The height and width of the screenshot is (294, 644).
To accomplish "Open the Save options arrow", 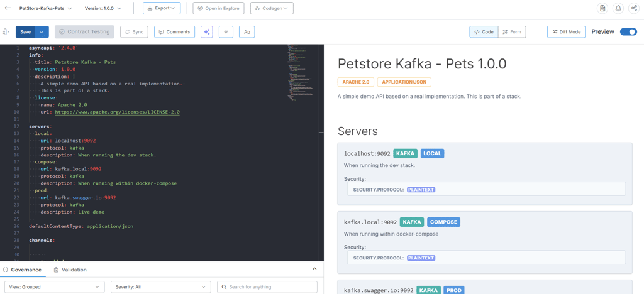I will click(x=42, y=32).
